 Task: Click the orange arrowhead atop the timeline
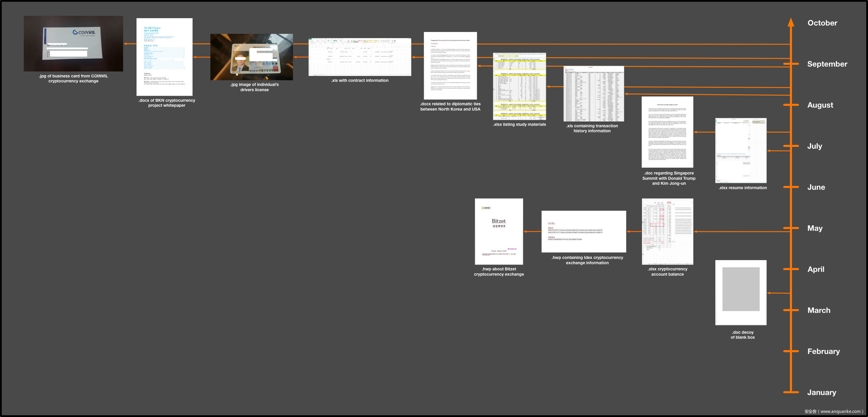pos(791,22)
